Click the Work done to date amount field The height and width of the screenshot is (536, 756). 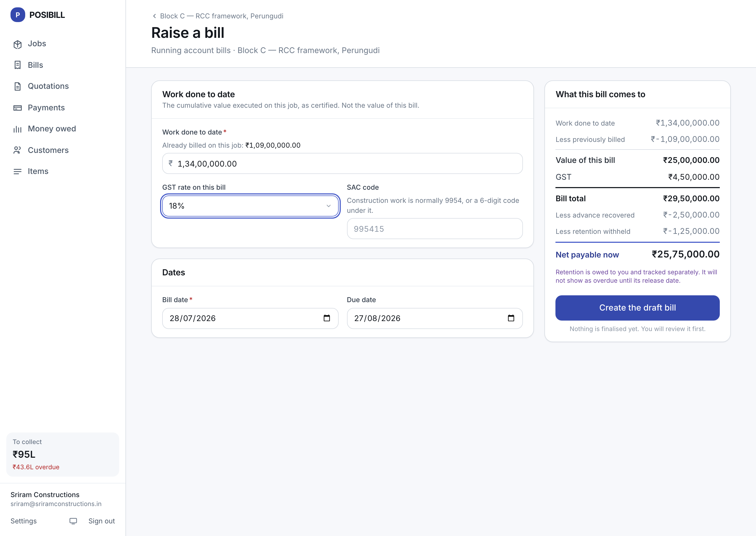click(342, 164)
